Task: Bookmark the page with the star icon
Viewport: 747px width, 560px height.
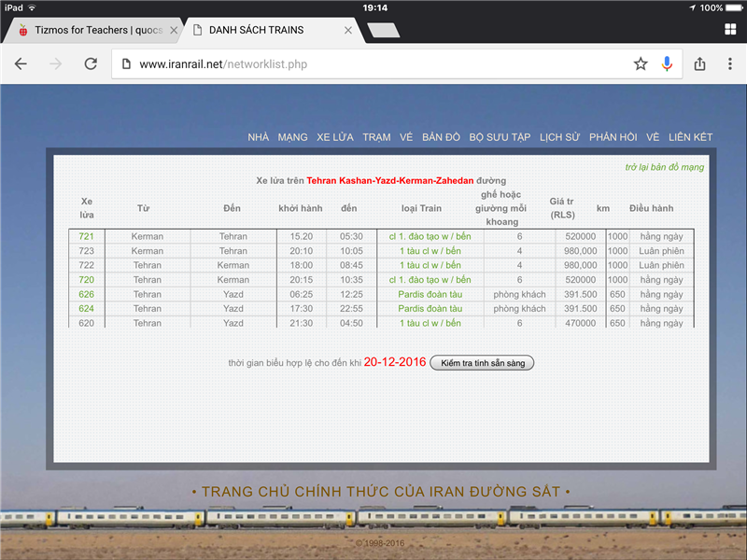Action: (641, 63)
